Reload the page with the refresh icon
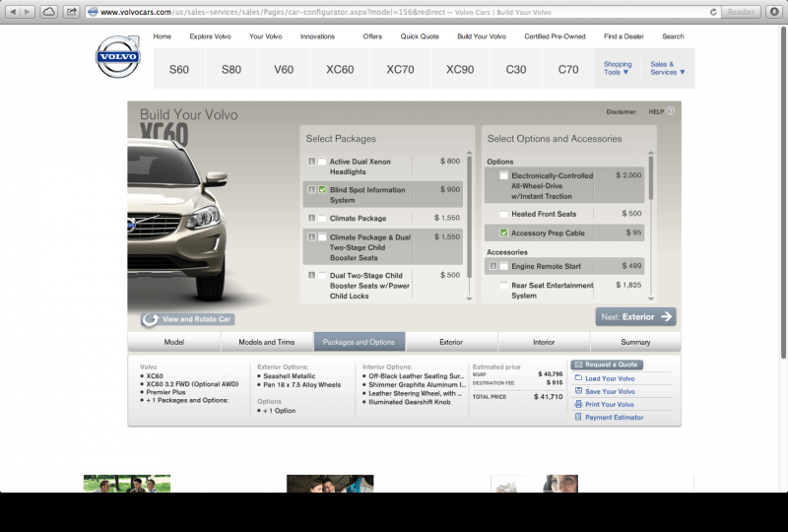Image resolution: width=788 pixels, height=532 pixels. [x=713, y=12]
